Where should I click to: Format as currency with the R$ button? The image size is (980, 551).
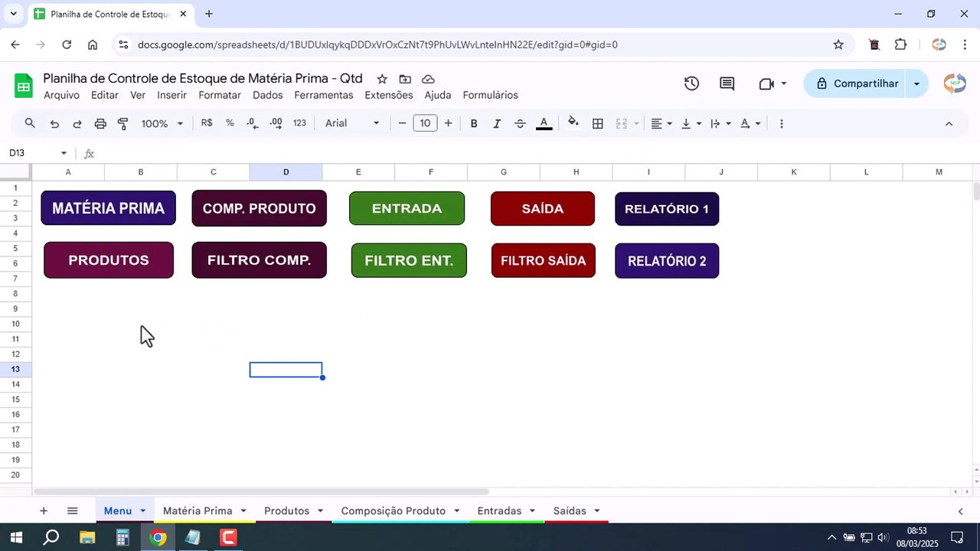[207, 123]
